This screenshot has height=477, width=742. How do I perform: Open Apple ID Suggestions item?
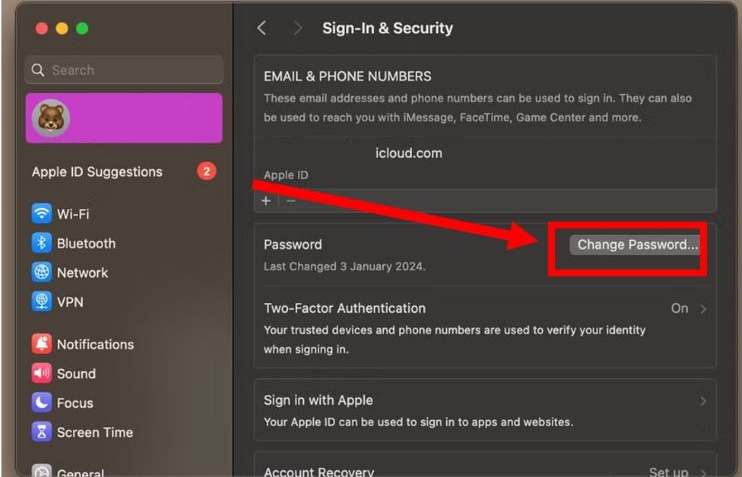coord(97,172)
